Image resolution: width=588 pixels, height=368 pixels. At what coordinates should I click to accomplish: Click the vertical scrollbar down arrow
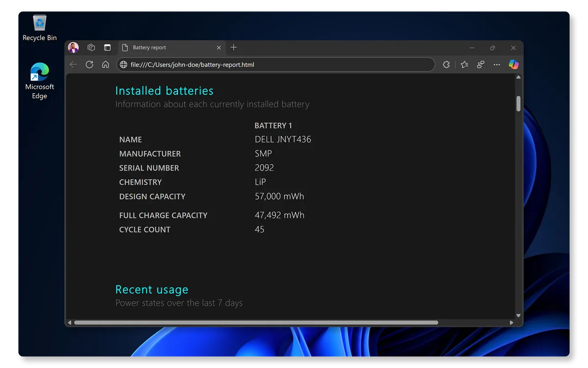click(518, 315)
